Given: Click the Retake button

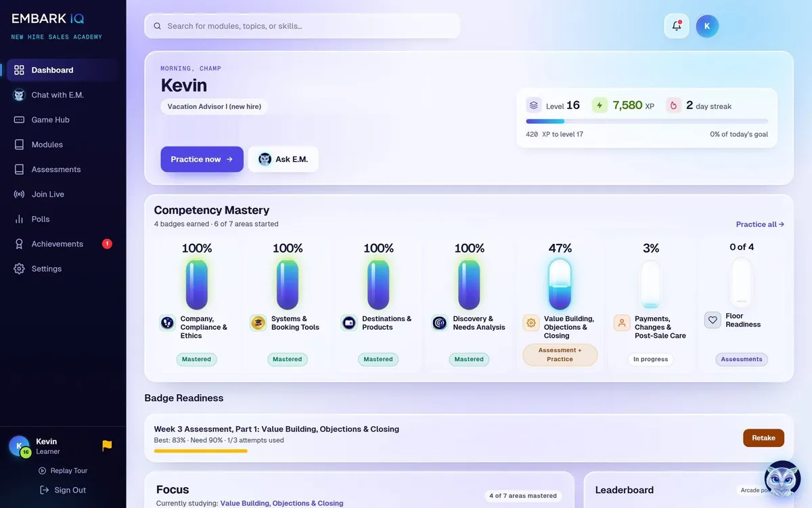Looking at the screenshot, I should 763,438.
